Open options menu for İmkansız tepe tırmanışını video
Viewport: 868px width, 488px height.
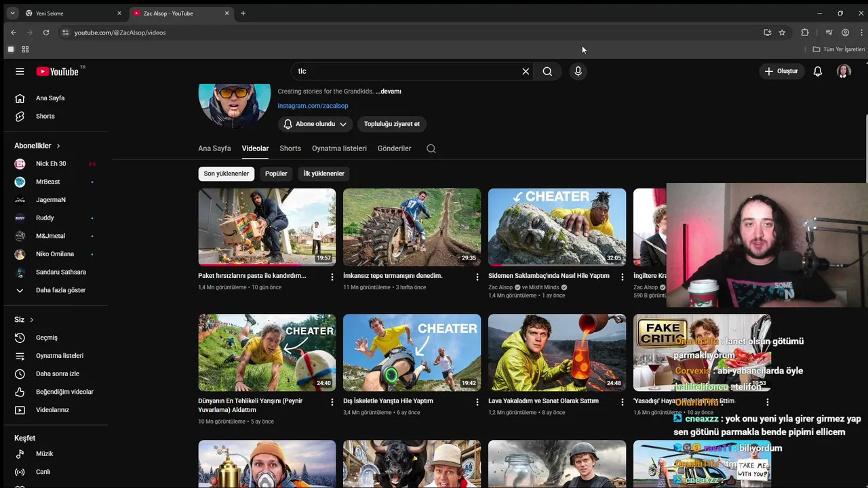[x=477, y=277]
